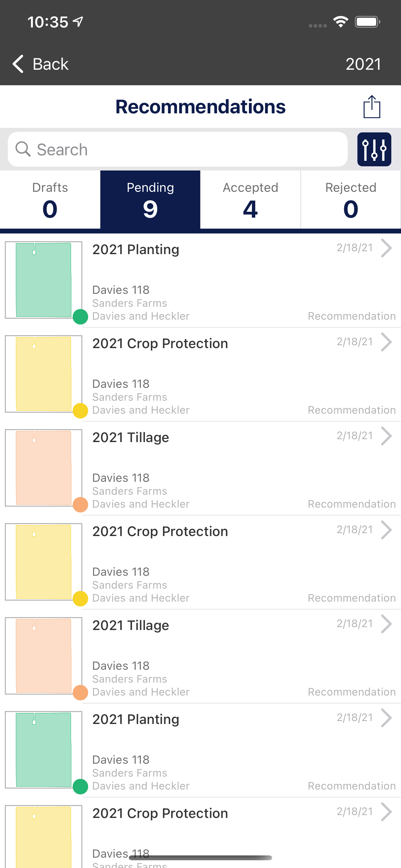The height and width of the screenshot is (868, 401).
Task: Tap the magnifier icon in search bar
Action: click(x=23, y=149)
